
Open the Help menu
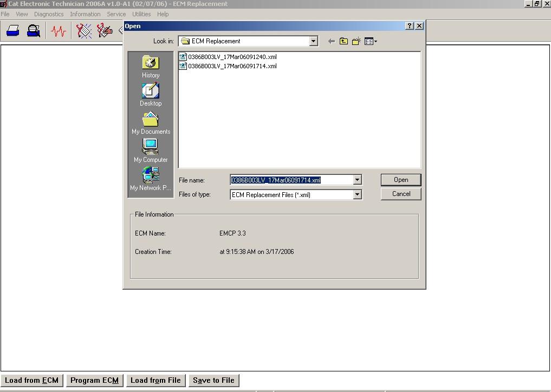163,14
